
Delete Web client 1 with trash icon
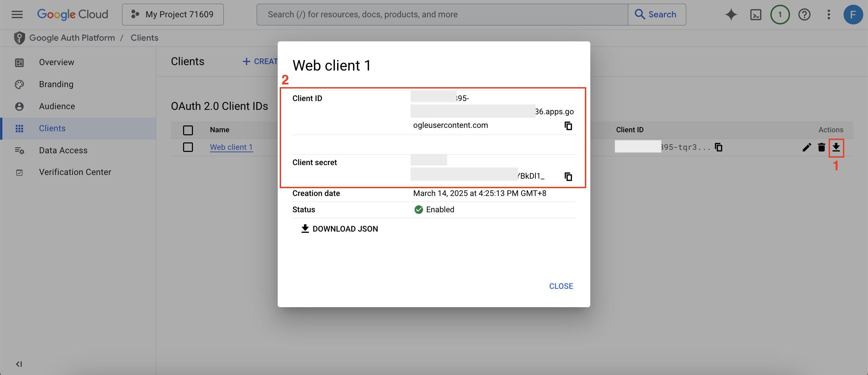coord(822,147)
